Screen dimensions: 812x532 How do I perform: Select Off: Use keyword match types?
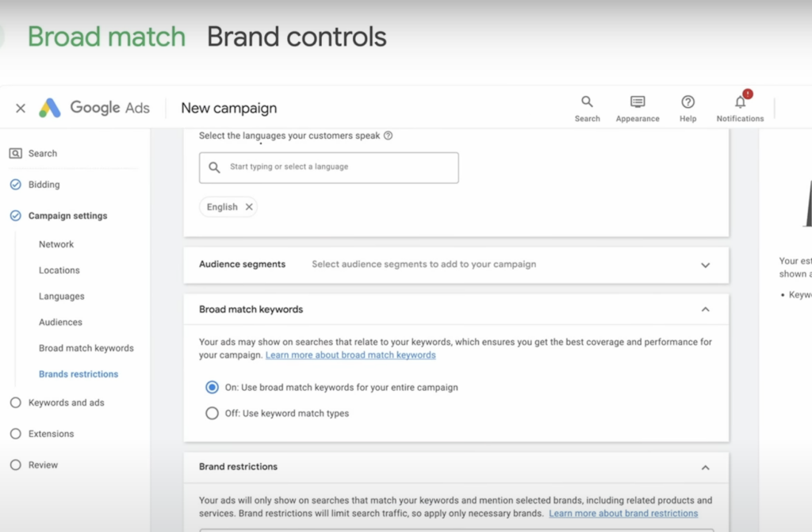[212, 413]
